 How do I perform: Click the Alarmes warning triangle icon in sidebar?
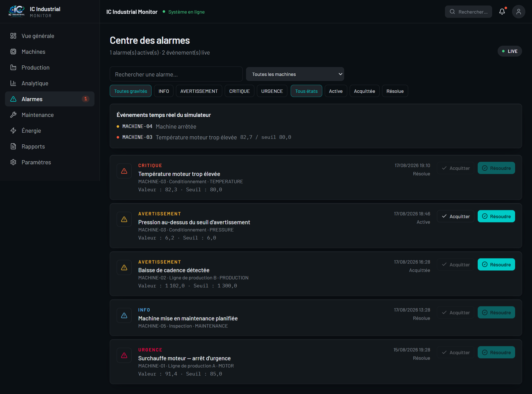click(13, 99)
